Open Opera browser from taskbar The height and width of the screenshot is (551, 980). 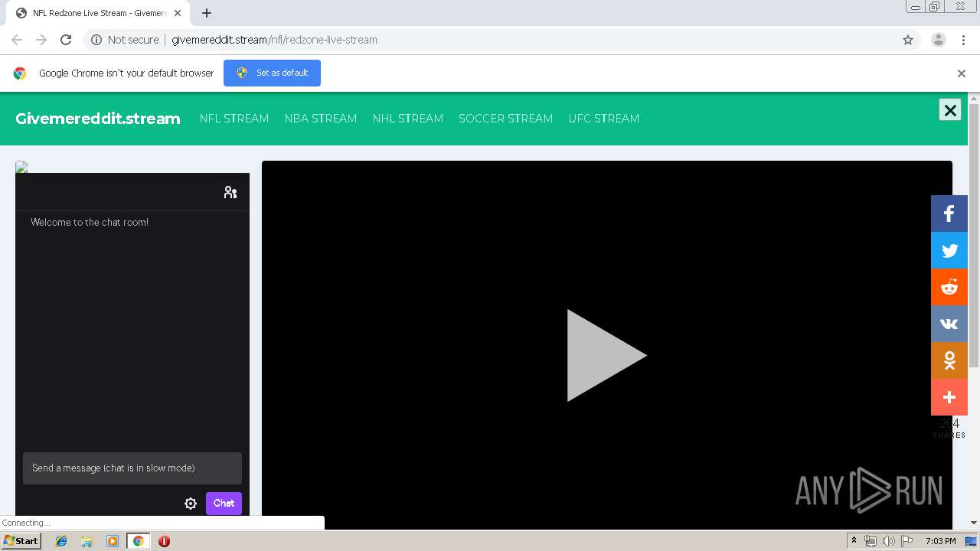164,541
